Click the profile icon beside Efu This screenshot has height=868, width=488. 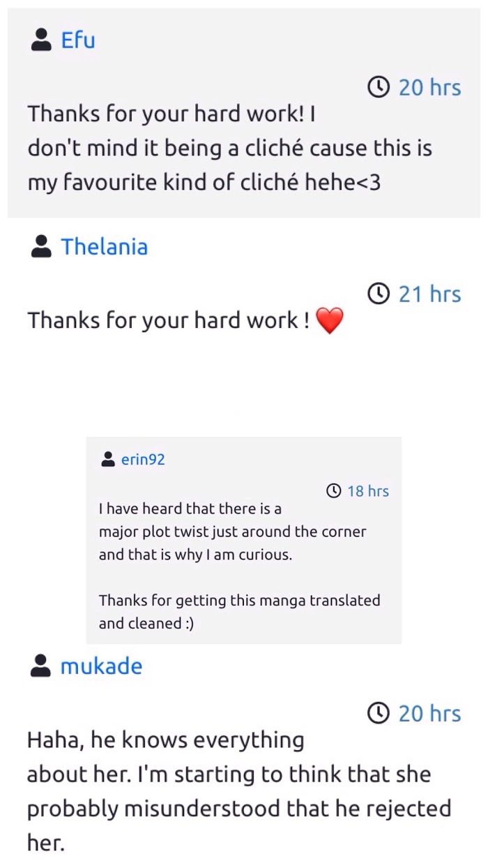pyautogui.click(x=42, y=40)
